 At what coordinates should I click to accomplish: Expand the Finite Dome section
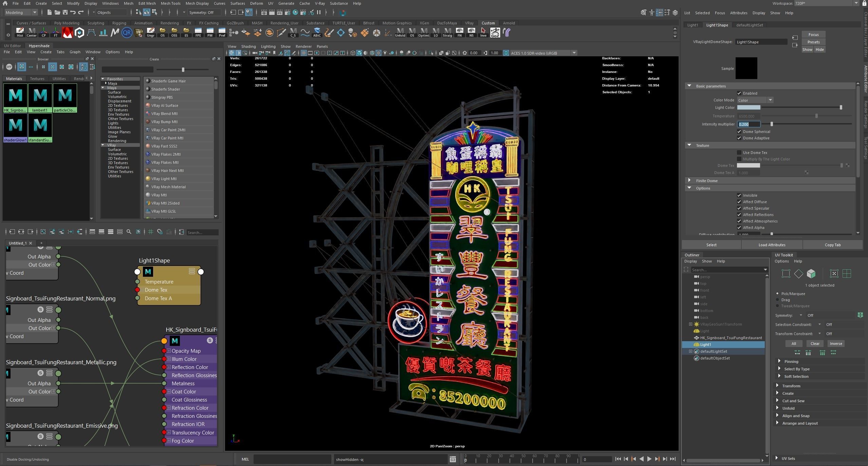click(x=689, y=181)
